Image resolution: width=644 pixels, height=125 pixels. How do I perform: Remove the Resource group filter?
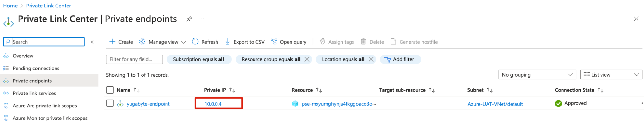307,59
